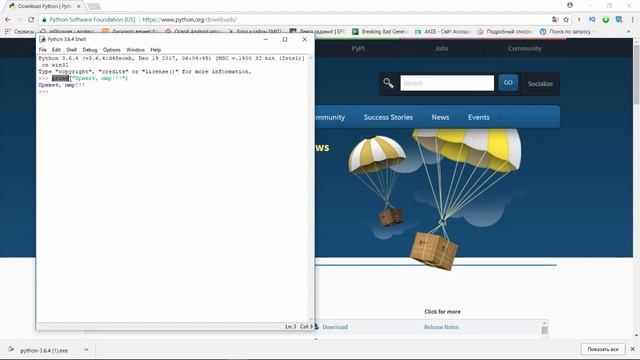The width and height of the screenshot is (640, 360).
Task: Open the File menu in Python Shell
Action: coord(42,50)
